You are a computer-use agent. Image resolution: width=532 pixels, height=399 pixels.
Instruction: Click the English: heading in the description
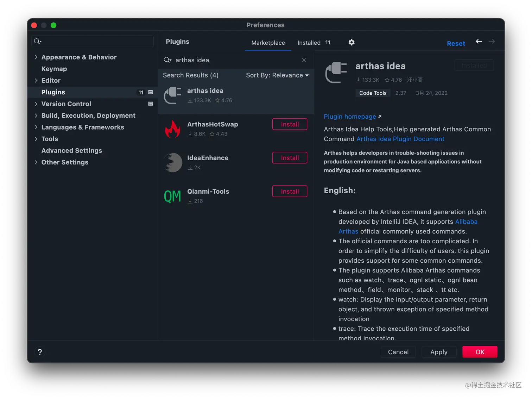tap(340, 191)
